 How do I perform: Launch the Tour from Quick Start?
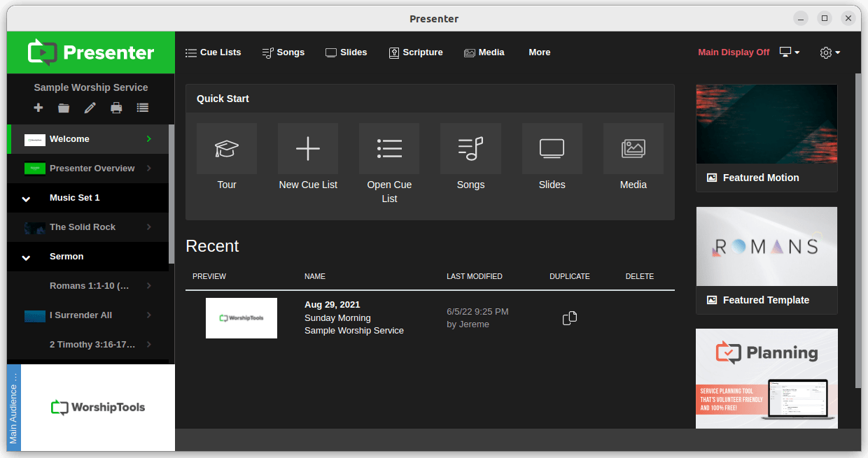pos(227,157)
